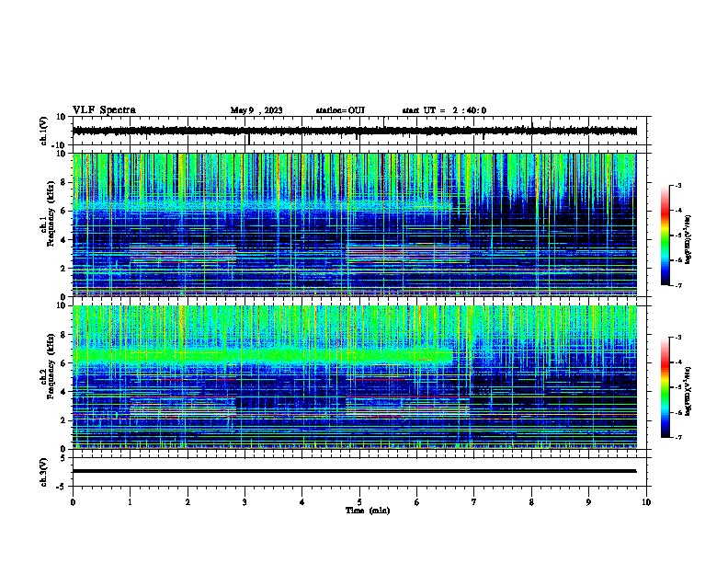Click the "5" tick on ch.3(V) axis
Viewport: 728px width, 563px height.
point(63,458)
